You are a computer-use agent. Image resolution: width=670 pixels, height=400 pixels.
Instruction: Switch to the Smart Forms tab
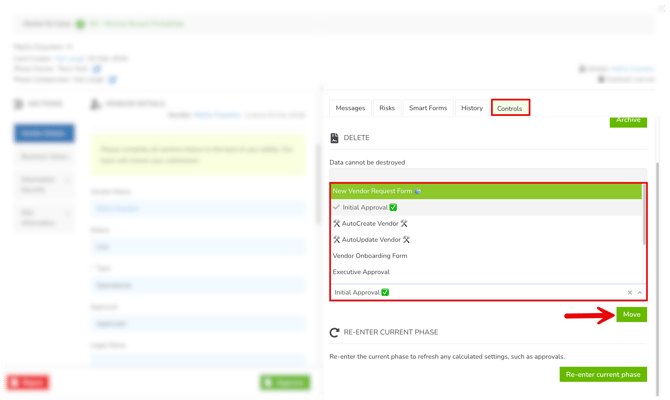428,108
